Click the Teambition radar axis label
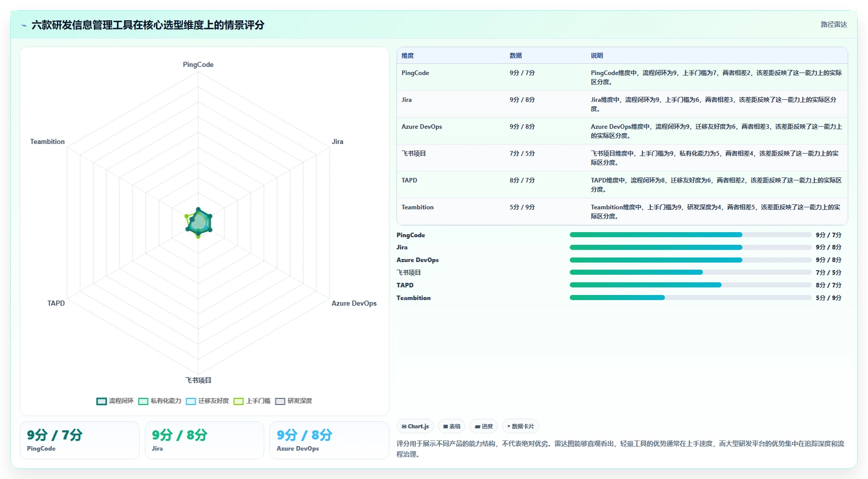The height and width of the screenshot is (479, 868). click(48, 141)
